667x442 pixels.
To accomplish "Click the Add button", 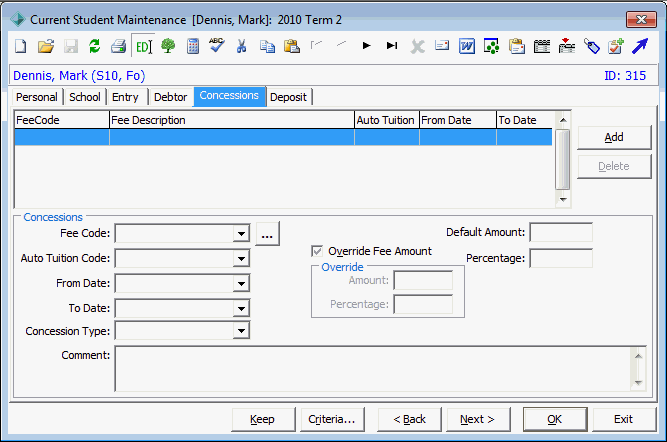I will click(614, 137).
